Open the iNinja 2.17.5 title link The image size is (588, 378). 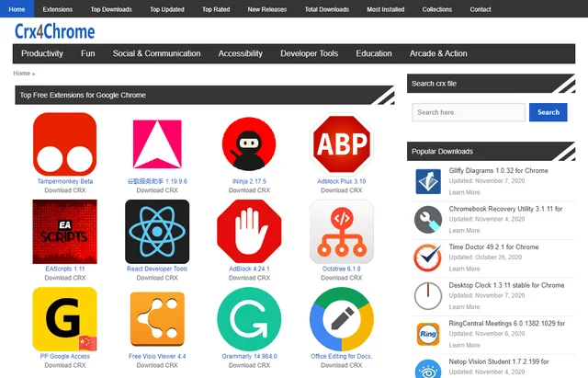tap(249, 181)
